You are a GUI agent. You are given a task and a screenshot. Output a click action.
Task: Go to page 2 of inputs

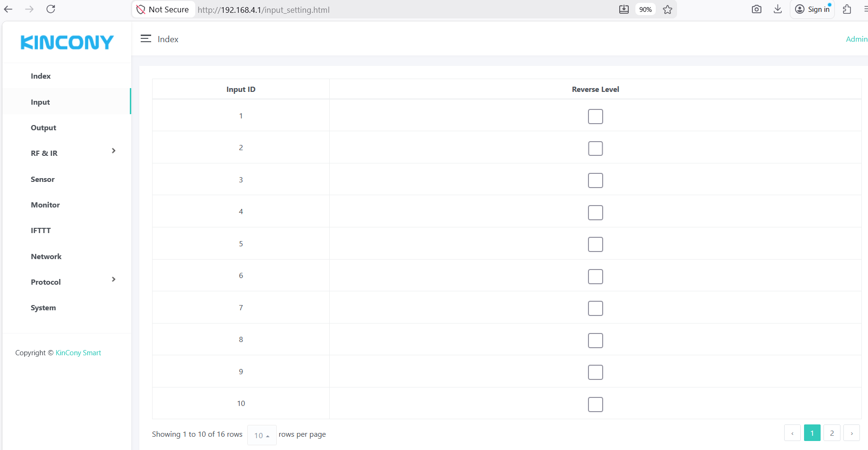click(832, 433)
